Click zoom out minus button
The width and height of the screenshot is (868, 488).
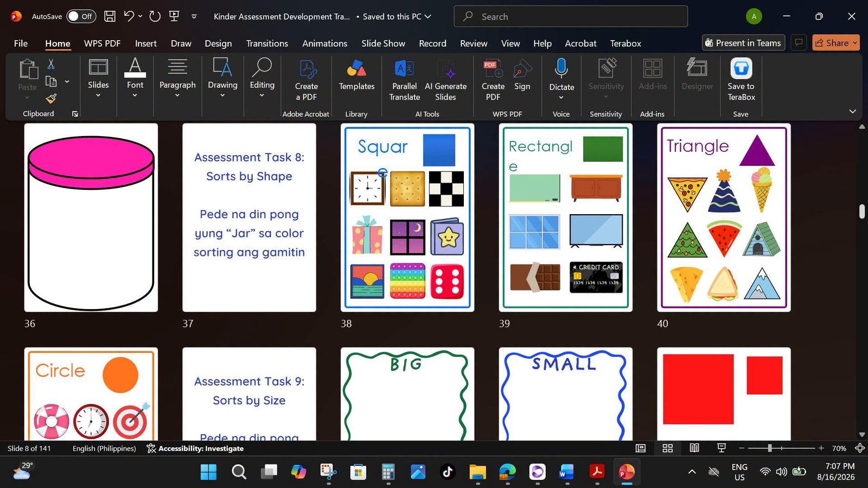pyautogui.click(x=742, y=448)
